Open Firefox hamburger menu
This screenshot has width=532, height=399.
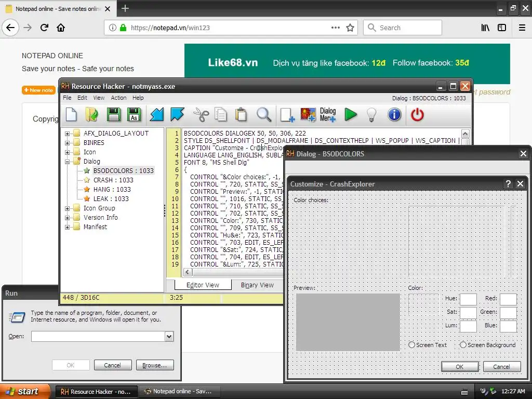522,28
